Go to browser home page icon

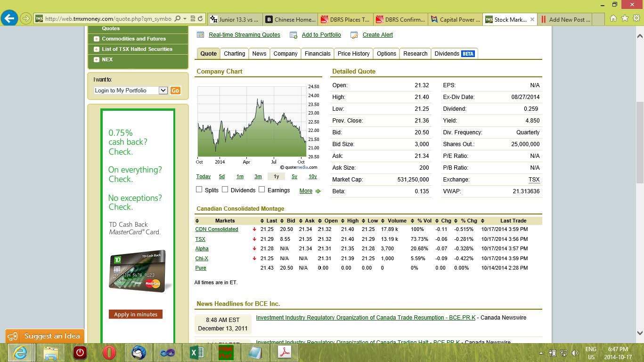click(x=613, y=18)
